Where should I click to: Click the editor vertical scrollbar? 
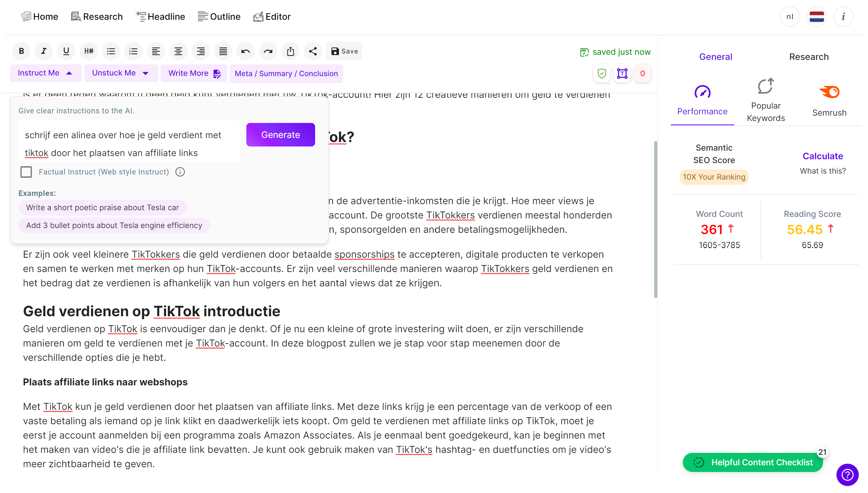pyautogui.click(x=655, y=219)
